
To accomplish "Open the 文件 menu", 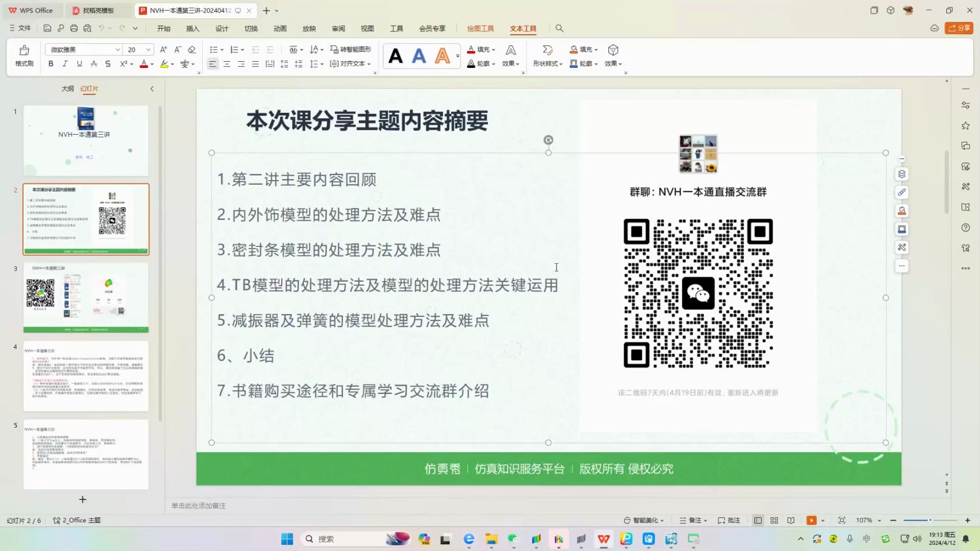I will 20,29.
